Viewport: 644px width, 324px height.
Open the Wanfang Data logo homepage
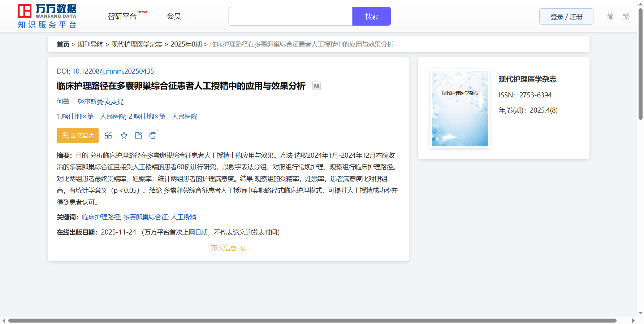point(47,16)
